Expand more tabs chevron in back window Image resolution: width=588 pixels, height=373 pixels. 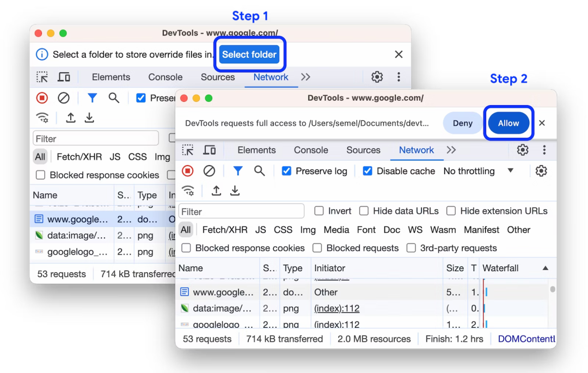pos(305,77)
